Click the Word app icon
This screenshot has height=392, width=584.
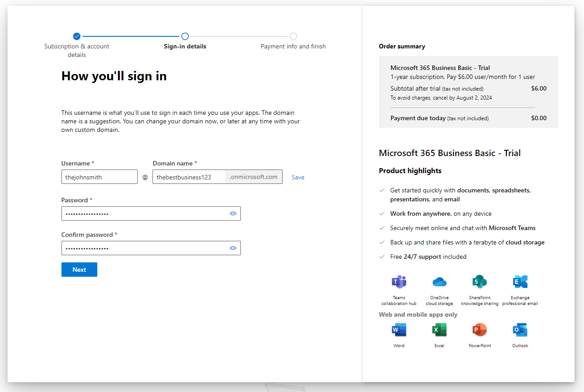(x=399, y=330)
